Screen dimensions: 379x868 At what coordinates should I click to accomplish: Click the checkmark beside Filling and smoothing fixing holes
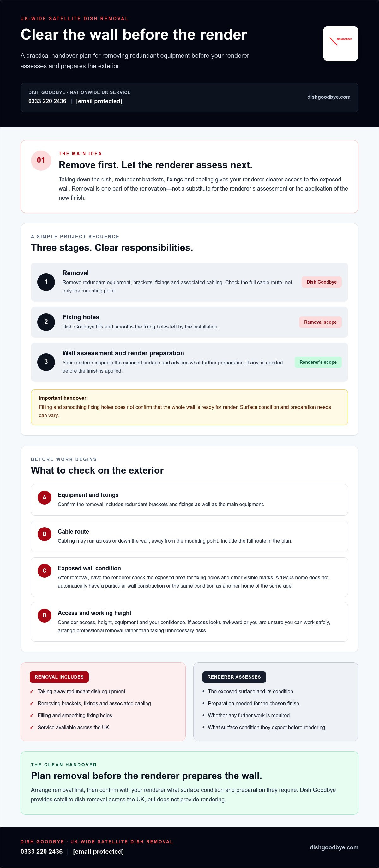pos(32,715)
